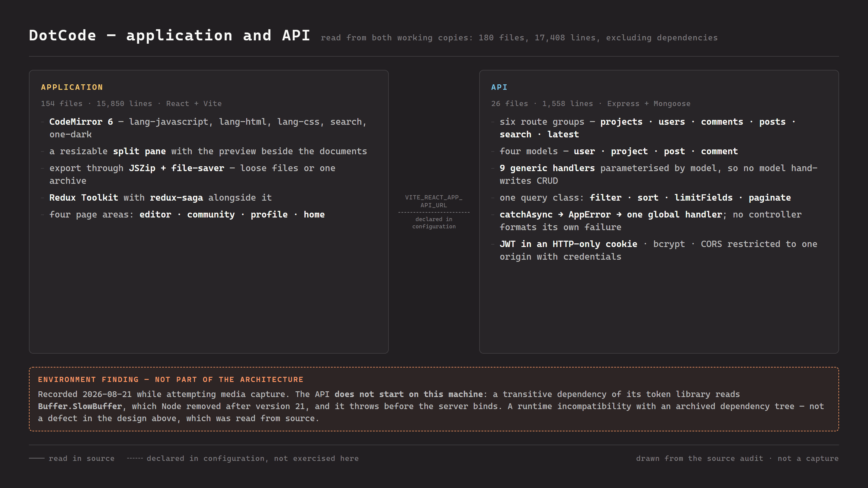This screenshot has height=488, width=868.
Task: Click the 'paginate' query method
Action: click(x=770, y=198)
